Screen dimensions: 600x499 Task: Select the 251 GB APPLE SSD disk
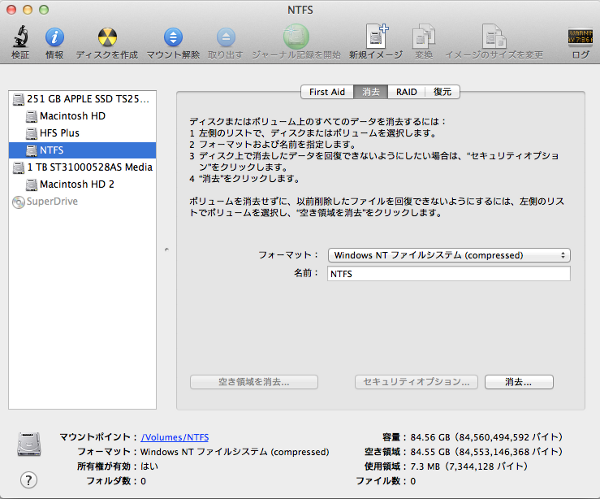[80, 101]
